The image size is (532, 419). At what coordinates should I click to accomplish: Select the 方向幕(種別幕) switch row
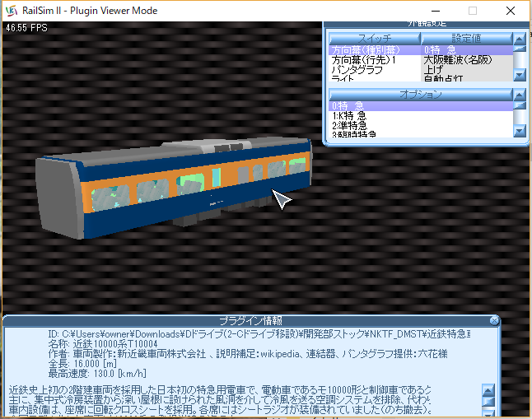(421, 50)
